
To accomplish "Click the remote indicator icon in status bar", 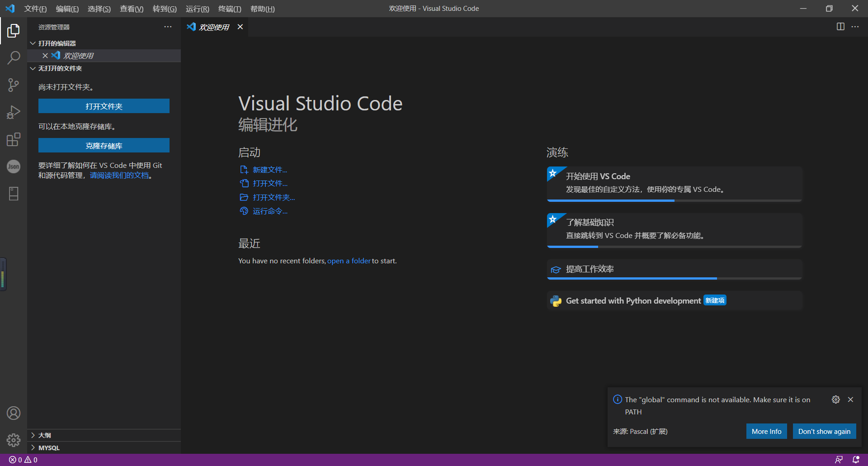I will point(840,459).
